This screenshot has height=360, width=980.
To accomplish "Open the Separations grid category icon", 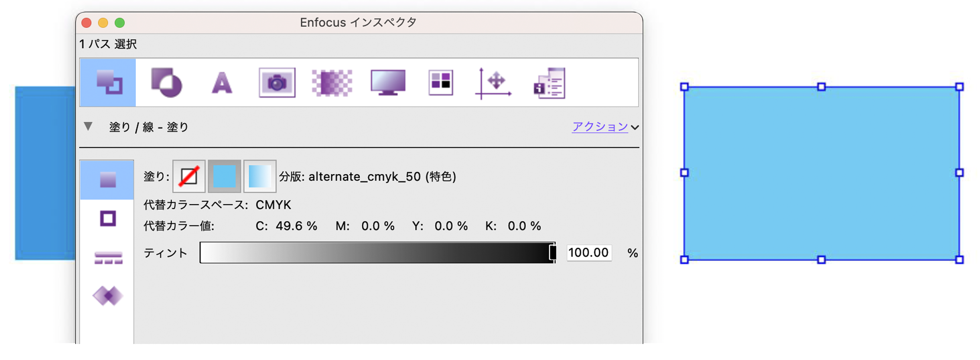I will coord(441,82).
